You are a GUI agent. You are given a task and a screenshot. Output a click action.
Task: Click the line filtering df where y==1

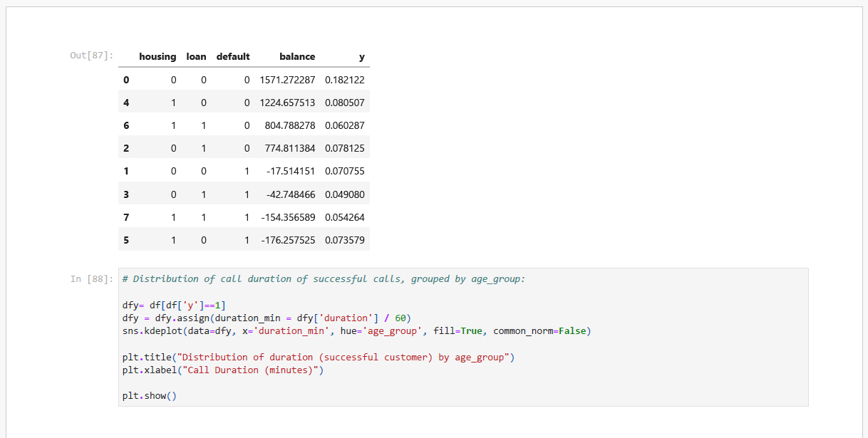coord(174,305)
